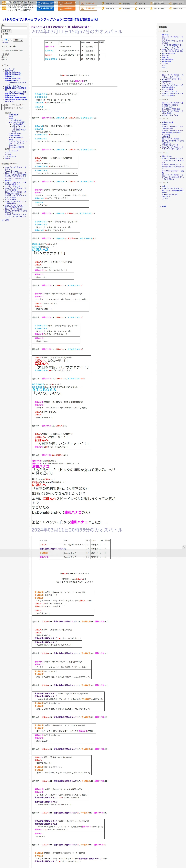Expand the 関連資料集-バトロイ以外 plus box
Image resolution: width=186 pixels, height=868 pixels.
[3, 108]
